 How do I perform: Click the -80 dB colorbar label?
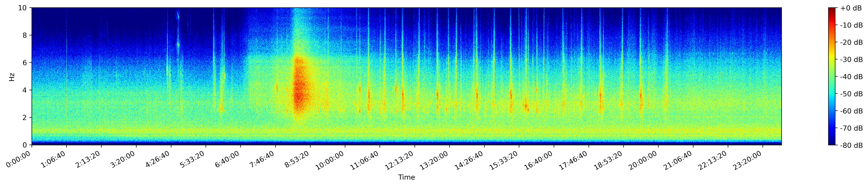pyautogui.click(x=851, y=145)
